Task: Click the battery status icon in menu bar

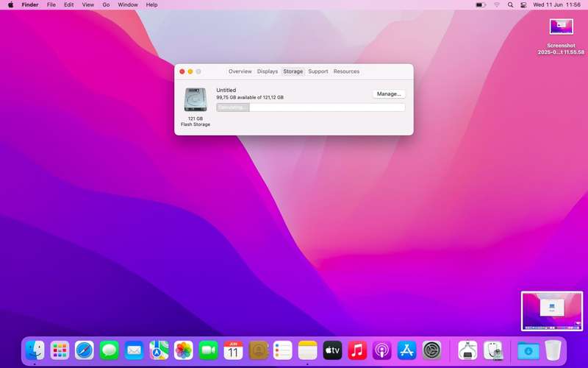Action: [x=481, y=5]
